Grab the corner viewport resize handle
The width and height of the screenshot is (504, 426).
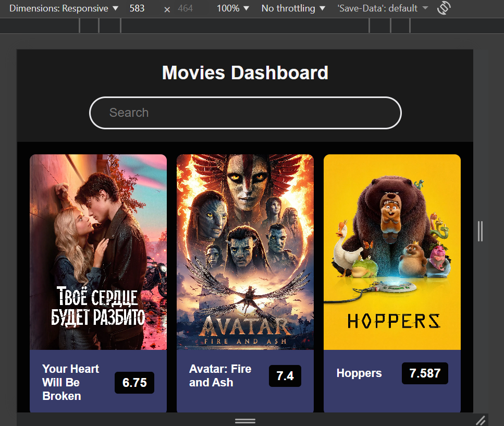point(481,420)
